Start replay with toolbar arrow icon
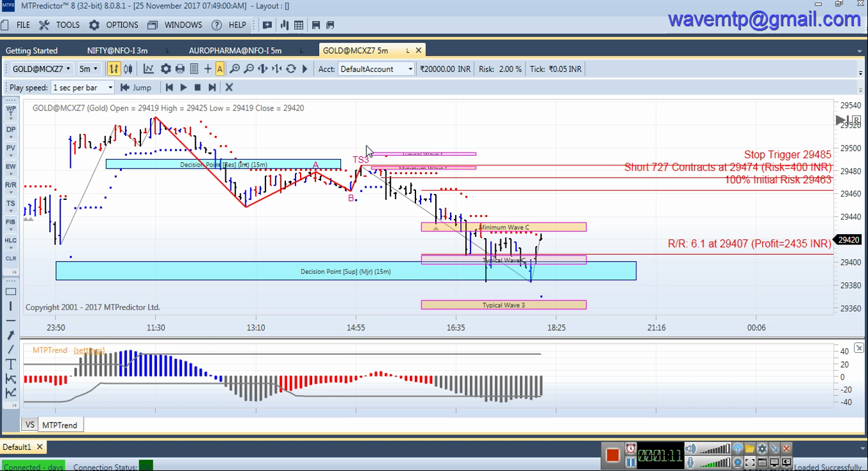The width and height of the screenshot is (868, 471). pyautogui.click(x=305, y=69)
